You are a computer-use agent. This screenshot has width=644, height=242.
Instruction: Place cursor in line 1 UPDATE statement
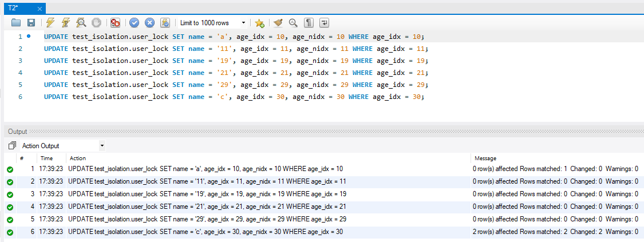[x=234, y=37]
